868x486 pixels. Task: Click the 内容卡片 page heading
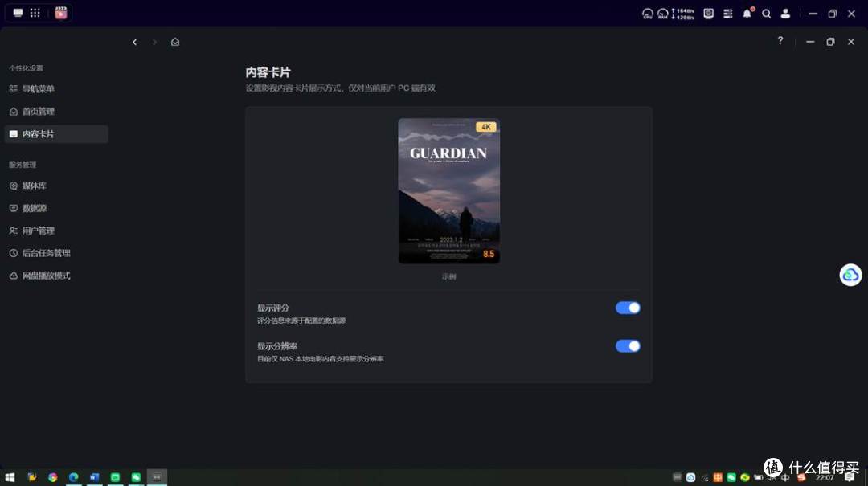pyautogui.click(x=268, y=72)
